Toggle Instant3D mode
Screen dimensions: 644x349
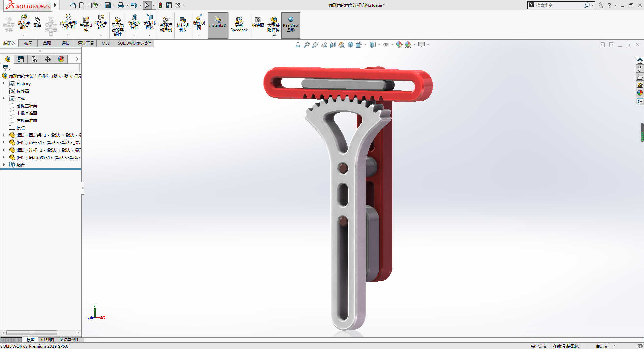218,25
